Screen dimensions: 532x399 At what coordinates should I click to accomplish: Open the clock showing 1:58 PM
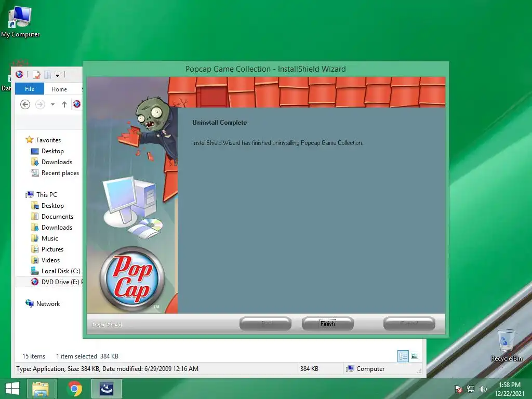(509, 389)
